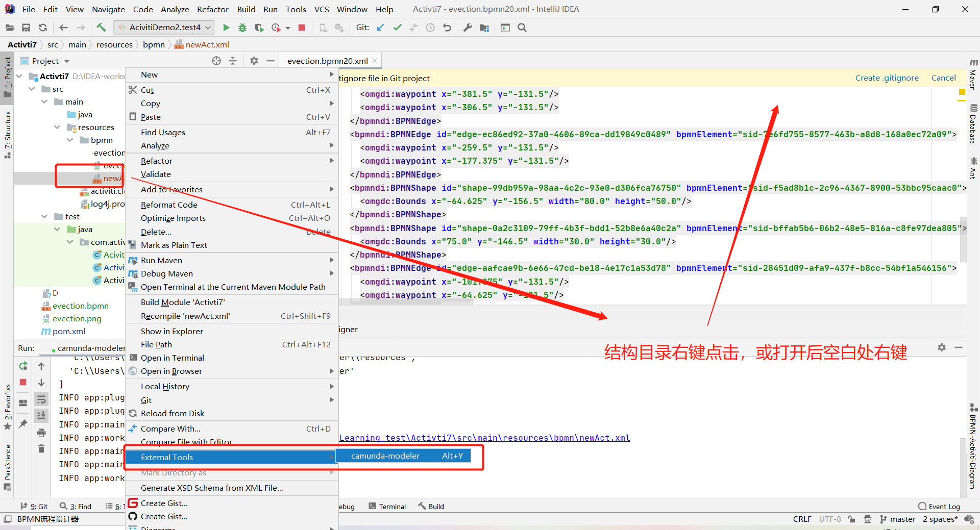980x530 pixels.
Task: Click the red stop icon in Run panel
Action: 23,382
